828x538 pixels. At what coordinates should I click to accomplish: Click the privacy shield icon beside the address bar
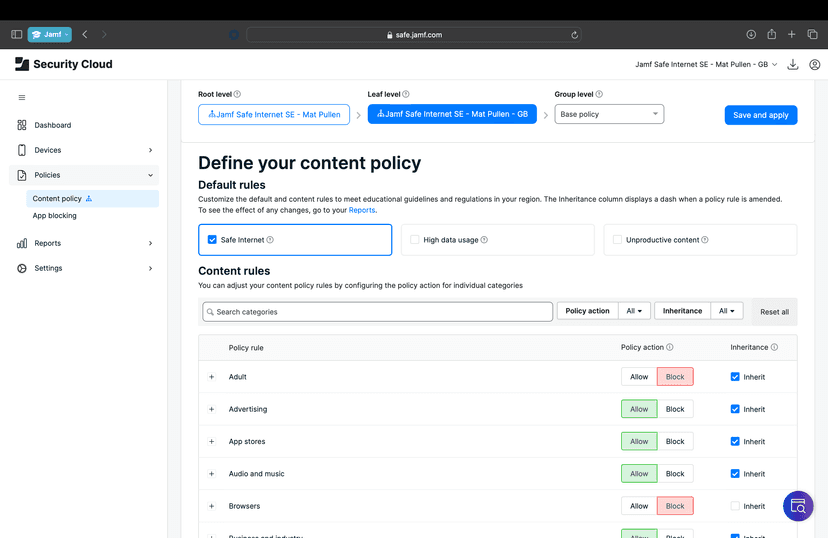click(x=234, y=35)
